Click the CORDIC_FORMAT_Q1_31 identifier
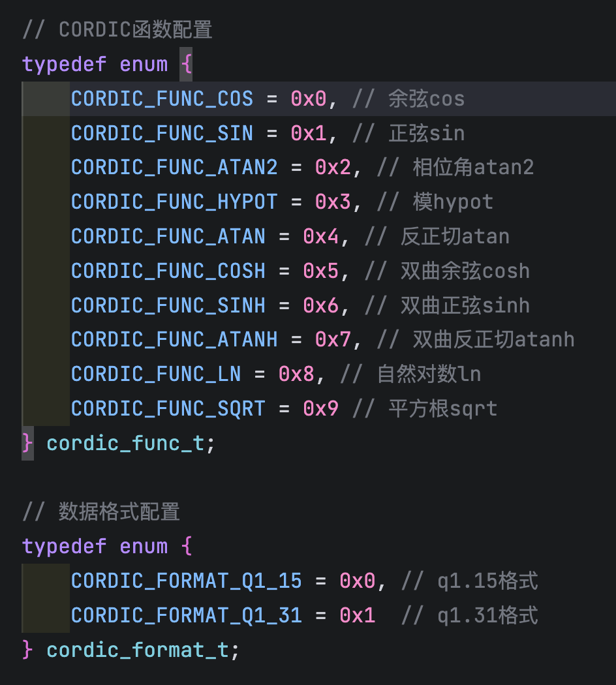 tap(186, 615)
